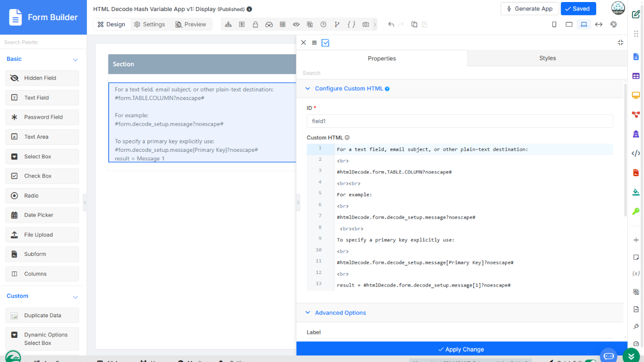
Task: Open the palette theme icon
Action: [613, 24]
